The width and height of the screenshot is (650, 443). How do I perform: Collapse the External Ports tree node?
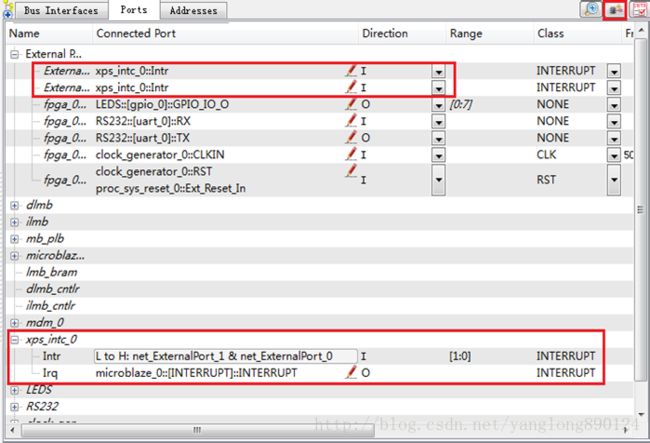pos(15,54)
